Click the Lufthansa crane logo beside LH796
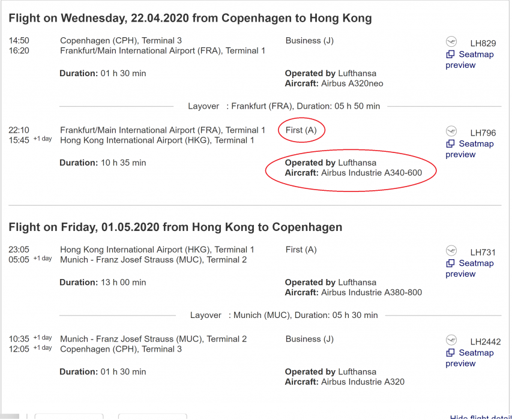Image resolution: width=512 pixels, height=420 pixels. 451,131
